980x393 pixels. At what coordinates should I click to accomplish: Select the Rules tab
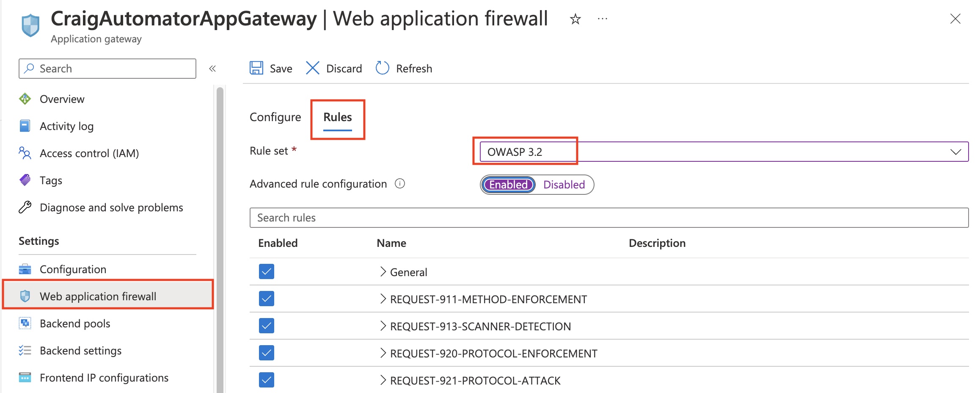coord(337,117)
